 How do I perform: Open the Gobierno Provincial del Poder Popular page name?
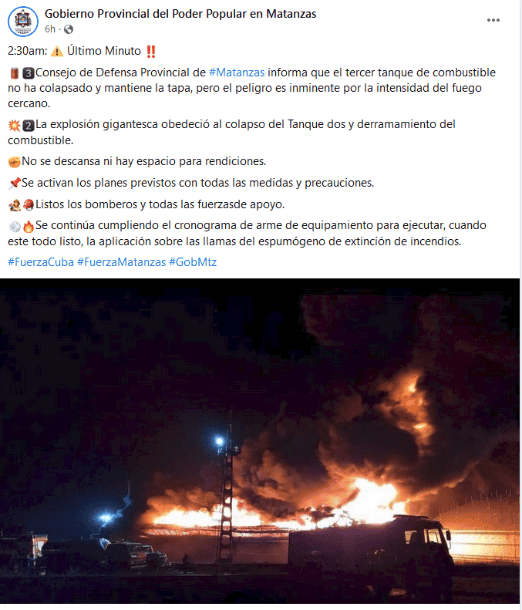(x=180, y=14)
